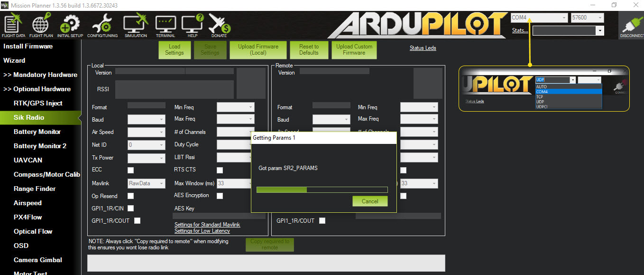Enable the local Op Resend checkbox
The width and height of the screenshot is (644, 275).
click(x=130, y=196)
